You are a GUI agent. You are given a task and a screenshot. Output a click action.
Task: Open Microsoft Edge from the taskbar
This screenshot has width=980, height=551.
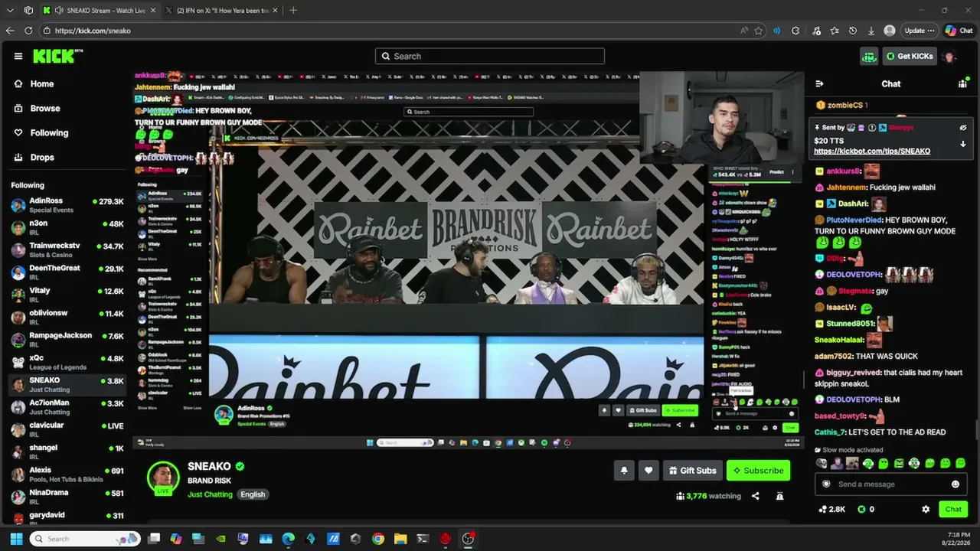[288, 539]
